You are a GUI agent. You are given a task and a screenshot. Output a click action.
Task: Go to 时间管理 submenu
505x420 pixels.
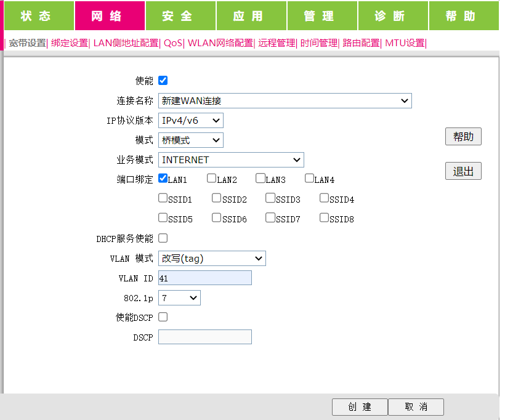(x=319, y=43)
